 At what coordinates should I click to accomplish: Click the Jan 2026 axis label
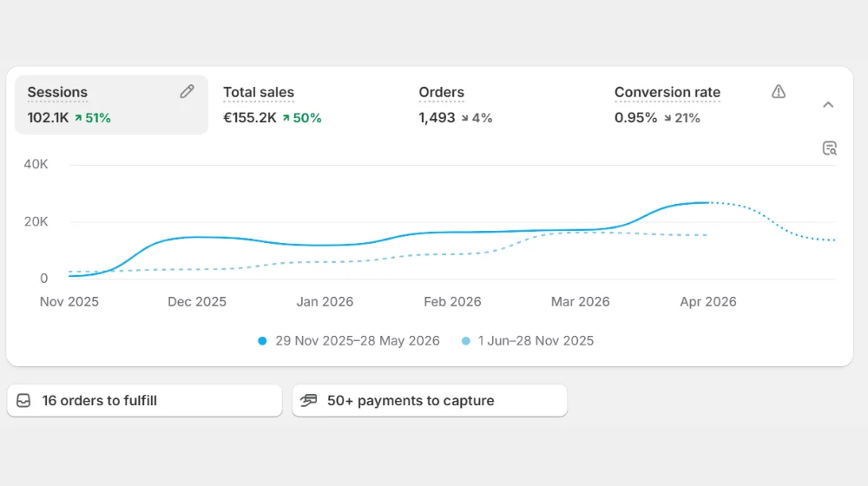(325, 302)
